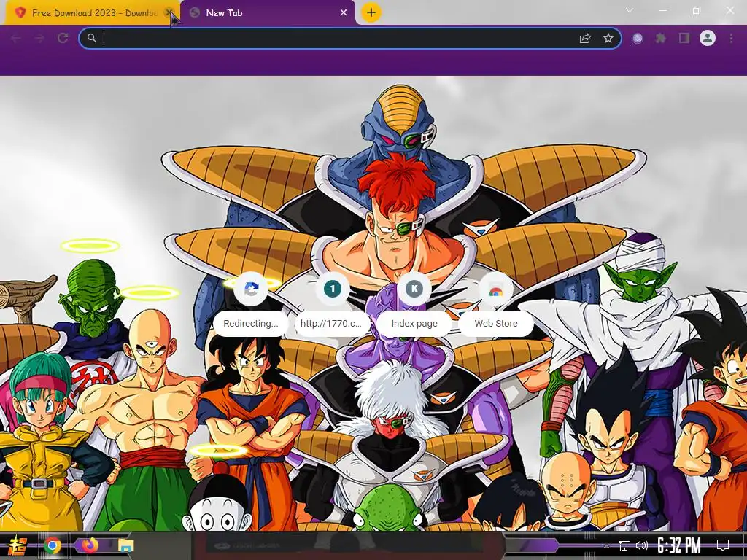747x560 pixels.
Task: Open network status in system tray
Action: 624,545
